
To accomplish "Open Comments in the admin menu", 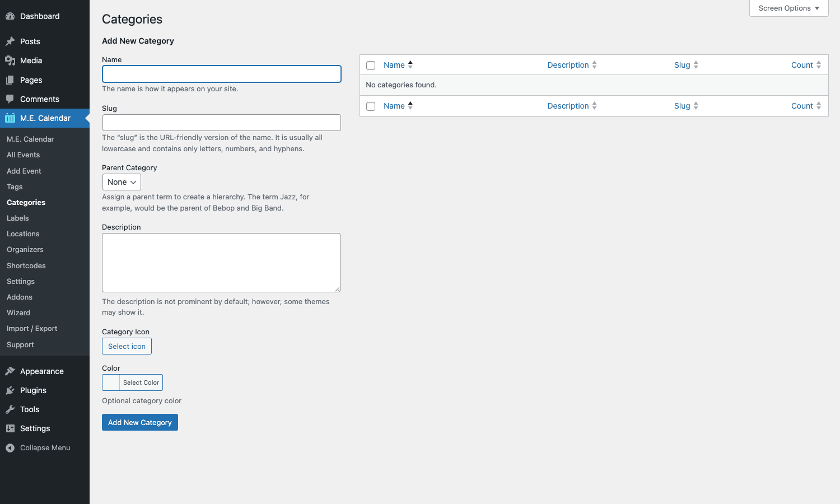I will coord(45,99).
